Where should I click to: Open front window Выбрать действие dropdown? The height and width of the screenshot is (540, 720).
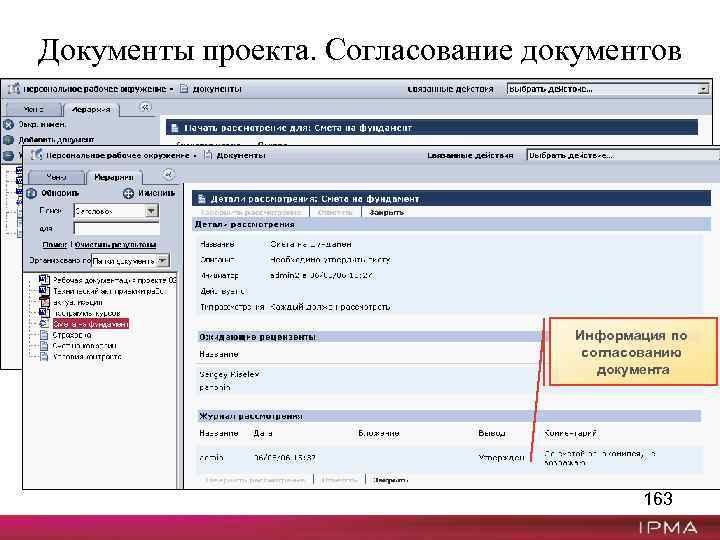point(623,155)
